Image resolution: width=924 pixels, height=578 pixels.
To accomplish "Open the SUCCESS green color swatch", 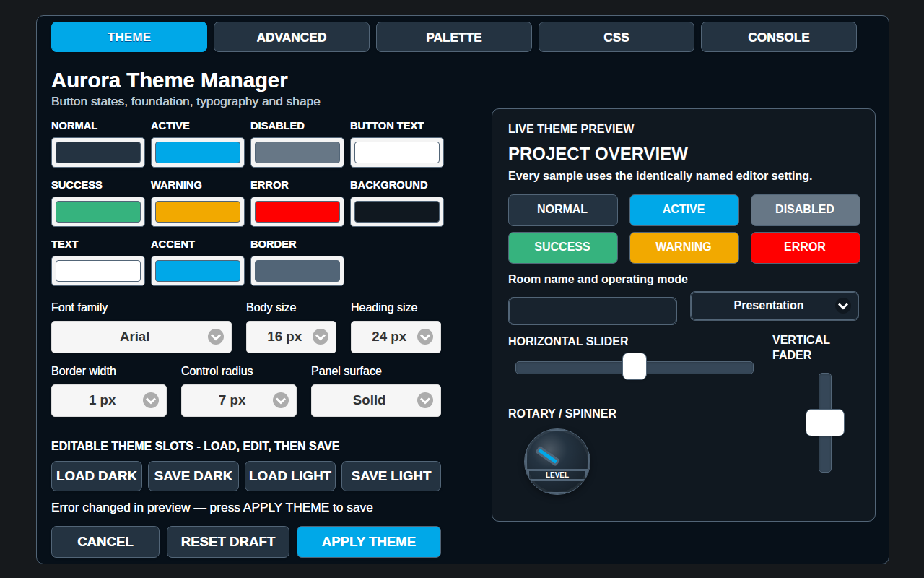I will coord(98,212).
